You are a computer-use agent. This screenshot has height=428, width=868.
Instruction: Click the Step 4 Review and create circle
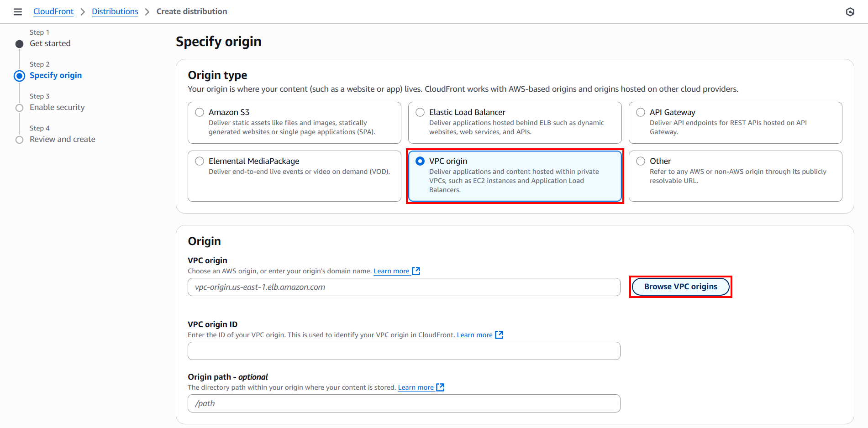pos(19,140)
